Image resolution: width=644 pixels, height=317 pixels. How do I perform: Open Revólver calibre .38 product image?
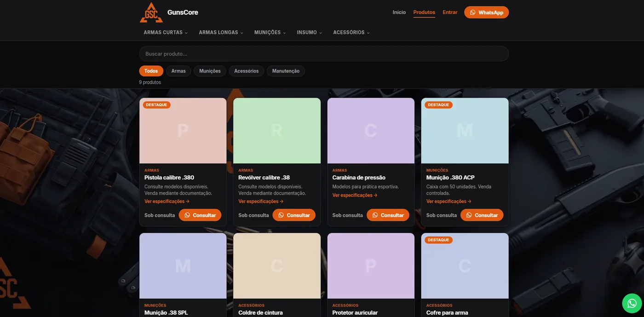(x=277, y=131)
